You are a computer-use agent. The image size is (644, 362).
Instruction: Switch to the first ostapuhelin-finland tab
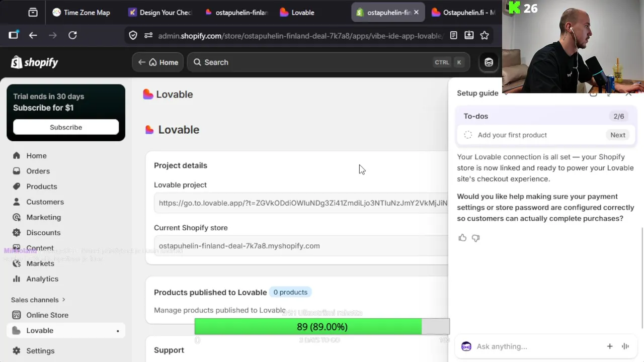[236, 13]
